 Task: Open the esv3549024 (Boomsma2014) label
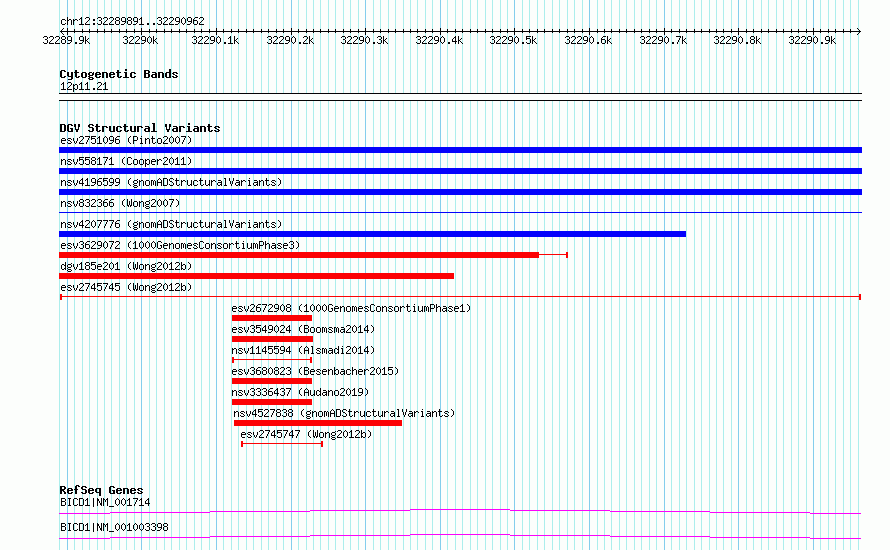click(x=303, y=329)
